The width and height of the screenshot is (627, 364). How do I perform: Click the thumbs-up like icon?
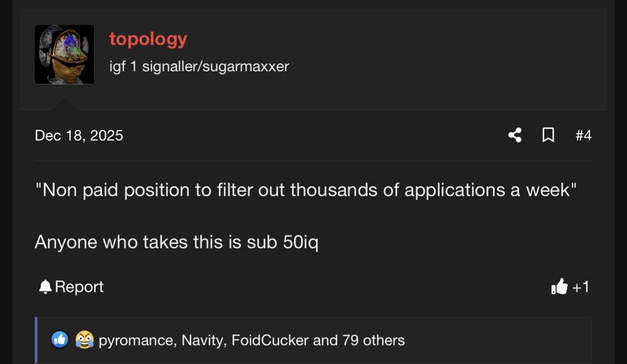click(559, 287)
